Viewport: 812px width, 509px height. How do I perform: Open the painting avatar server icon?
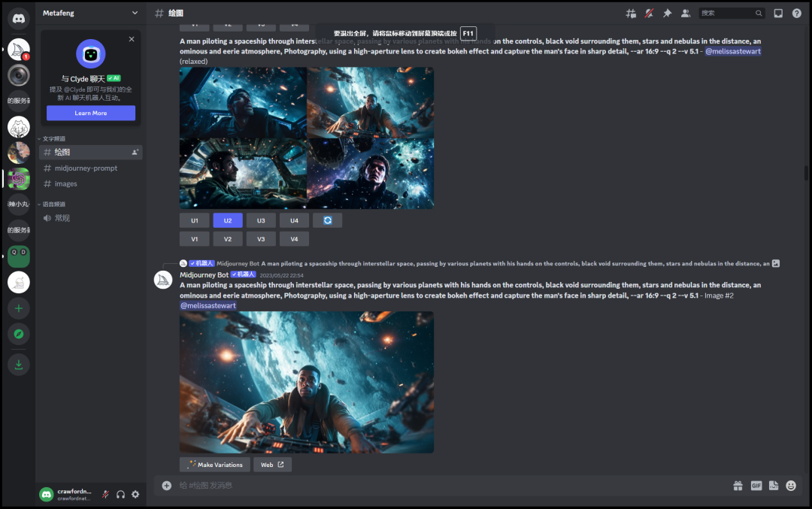coord(19,153)
